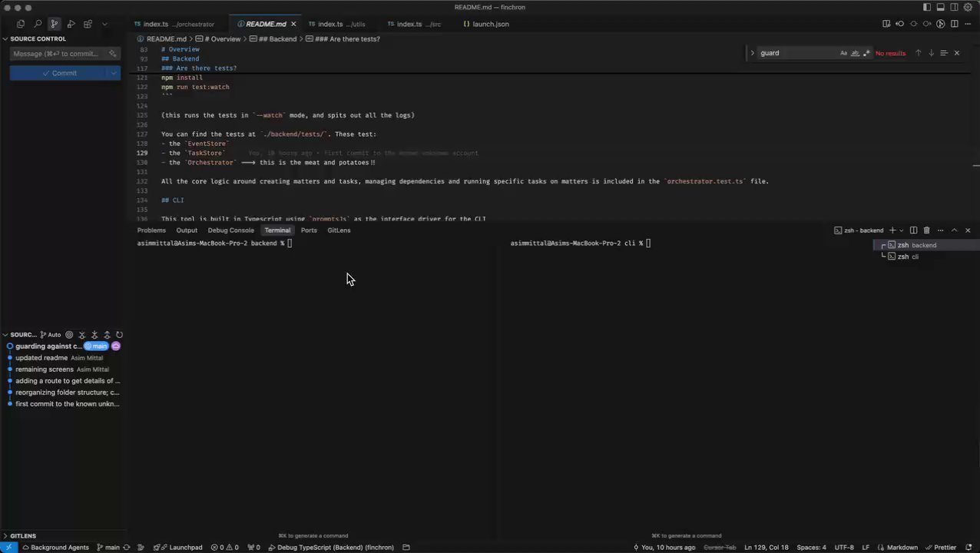Go to next match arrow
Viewport: 980px width, 553px height.
click(931, 53)
